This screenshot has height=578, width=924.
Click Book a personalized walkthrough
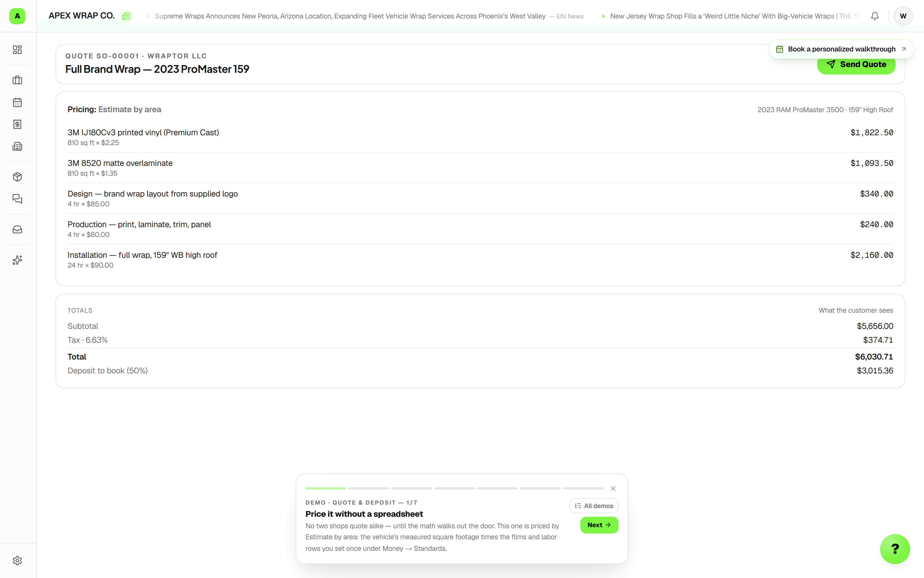[841, 49]
